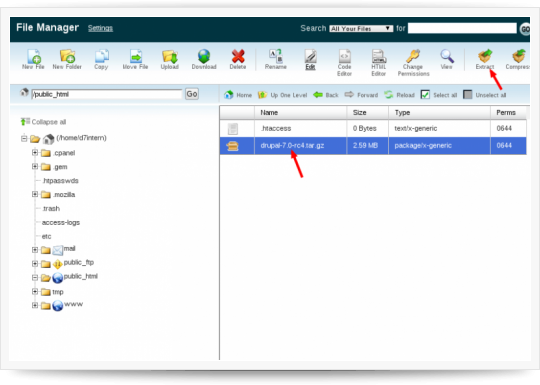The image size is (540, 385).
Task: Select the drupal-7.0-rc4.tar.gz file name
Action: tap(292, 145)
